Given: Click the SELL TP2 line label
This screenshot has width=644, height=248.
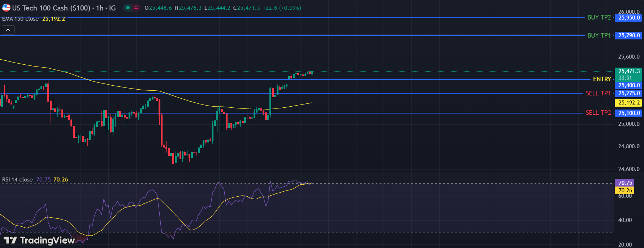Looking at the screenshot, I should click(598, 113).
